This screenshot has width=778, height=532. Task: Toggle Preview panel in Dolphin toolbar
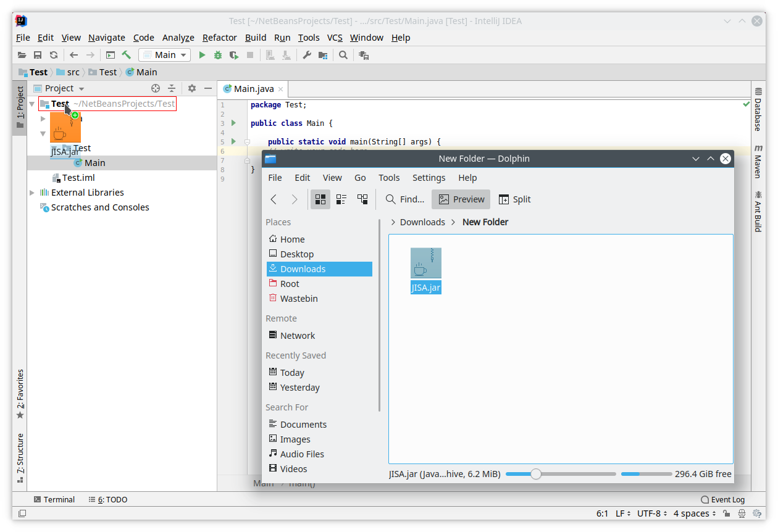pyautogui.click(x=461, y=199)
